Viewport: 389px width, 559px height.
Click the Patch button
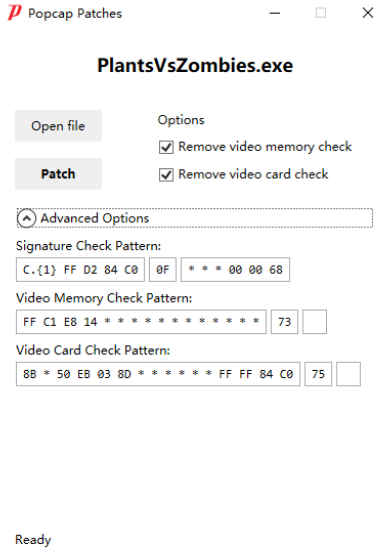[x=58, y=174]
